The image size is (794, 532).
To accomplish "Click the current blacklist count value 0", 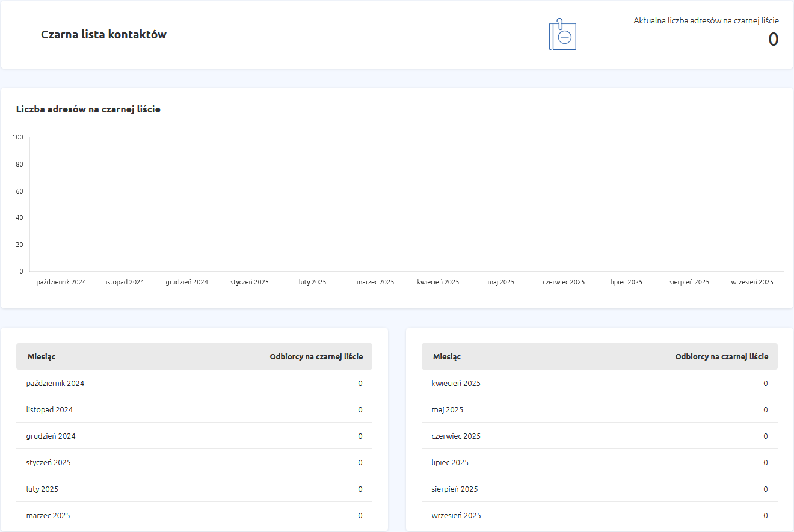I will [773, 40].
